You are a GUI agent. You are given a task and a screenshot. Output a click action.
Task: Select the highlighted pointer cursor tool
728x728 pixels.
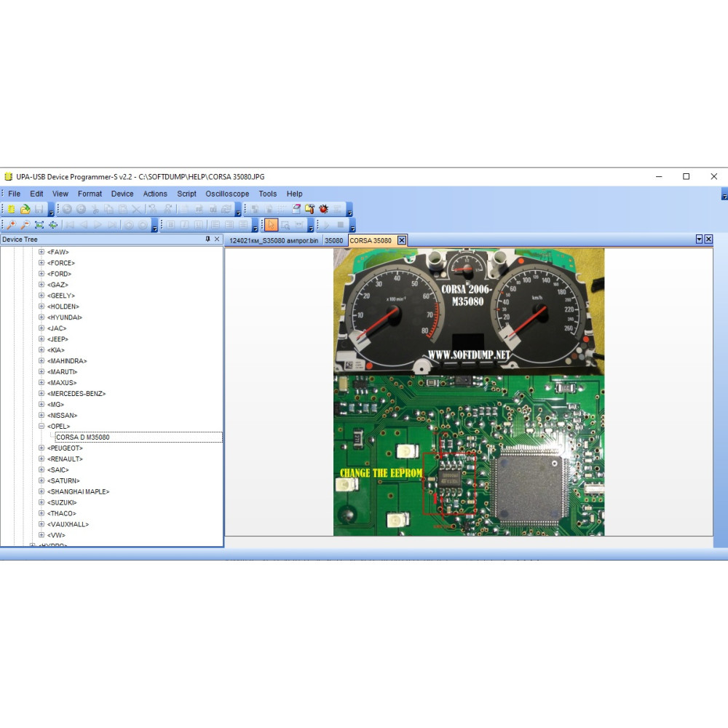click(271, 225)
